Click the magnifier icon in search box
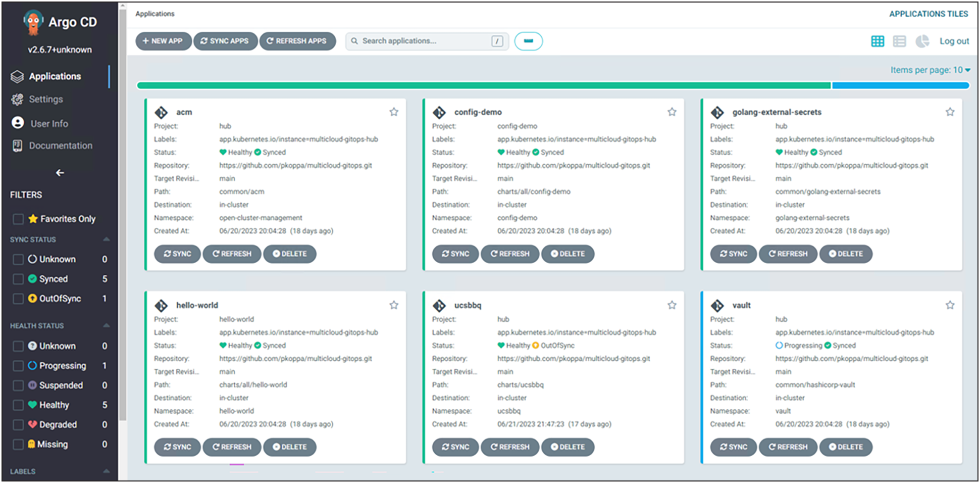This screenshot has height=483, width=980. [354, 41]
